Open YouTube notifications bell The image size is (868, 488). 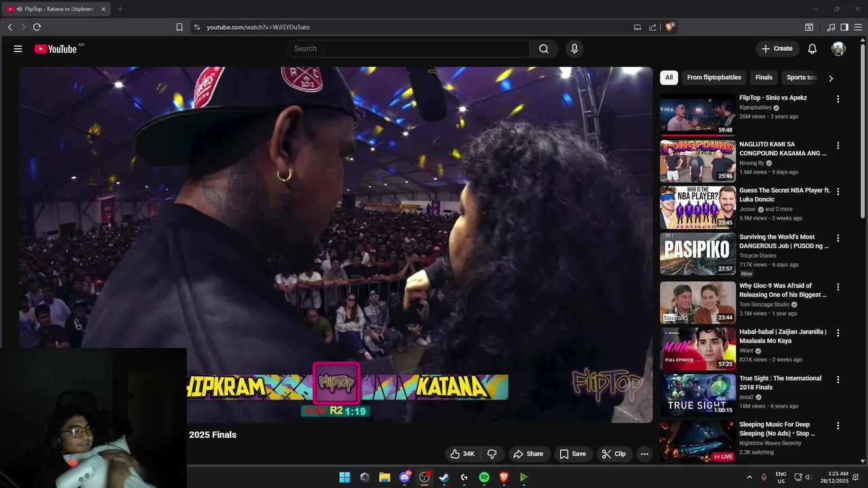pyautogui.click(x=812, y=49)
